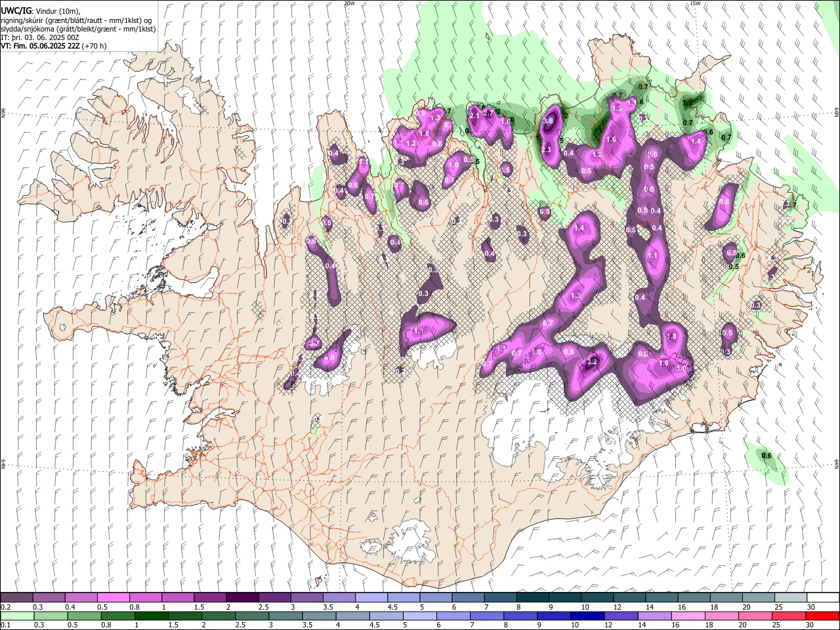Click the 2.1 snowfall value on the map
This screenshot has width=840, height=630.
(x=476, y=116)
